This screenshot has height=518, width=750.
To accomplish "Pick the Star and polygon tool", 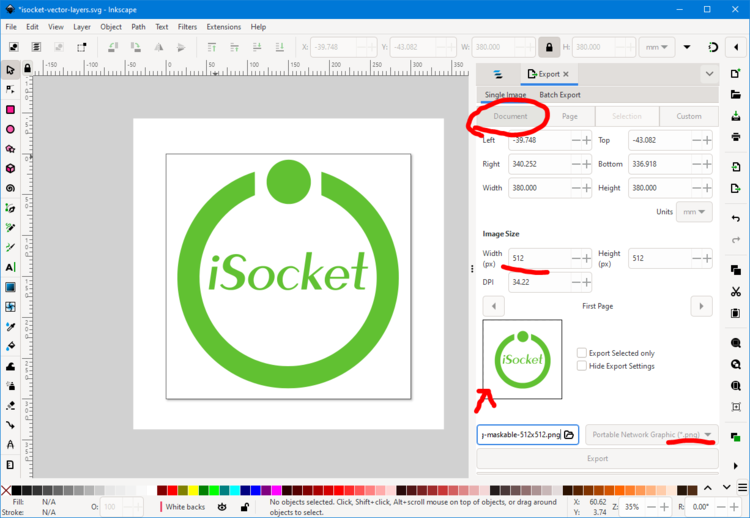I will (x=10, y=149).
